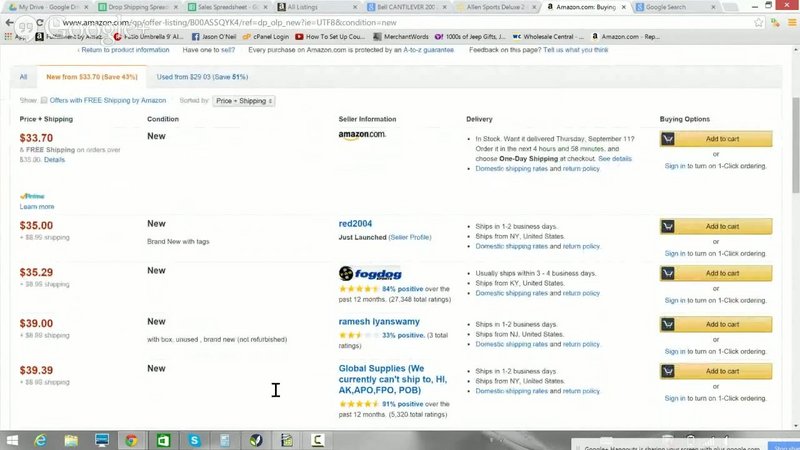Add red2004 $35.00 offer to cart
800x450 pixels.
[x=716, y=227]
